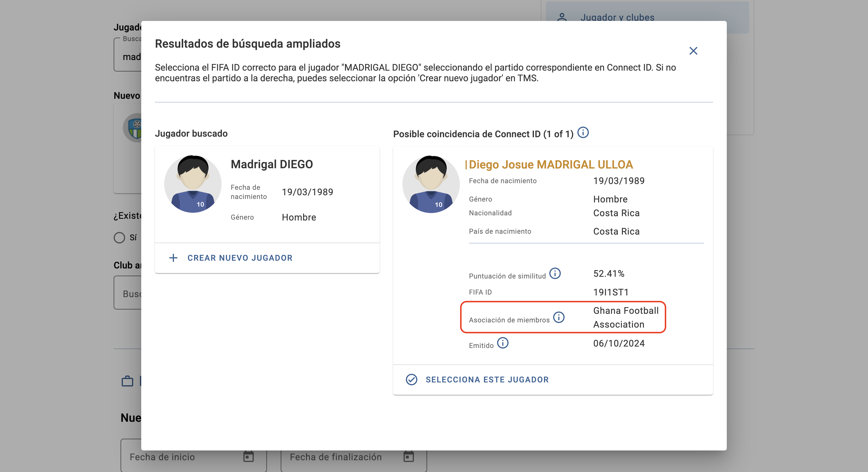Click the issued date 06/10/2024
Screen dimensions: 868x472
619,343
